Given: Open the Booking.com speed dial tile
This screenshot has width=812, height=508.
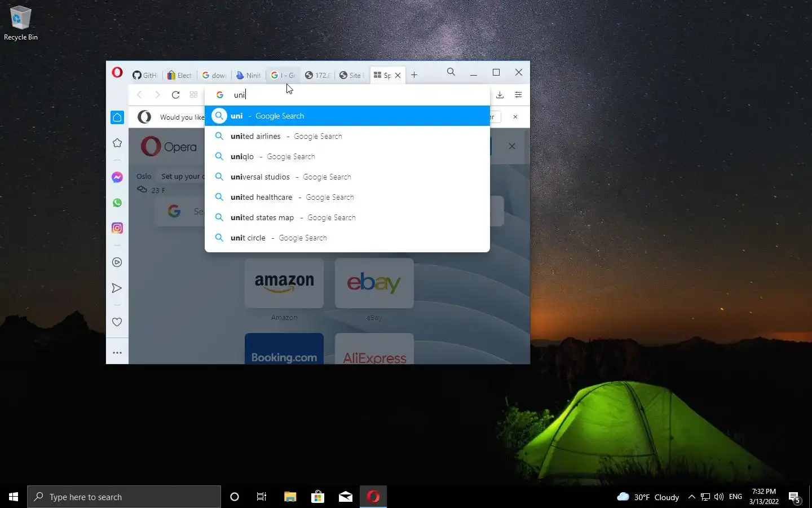Looking at the screenshot, I should click(284, 349).
